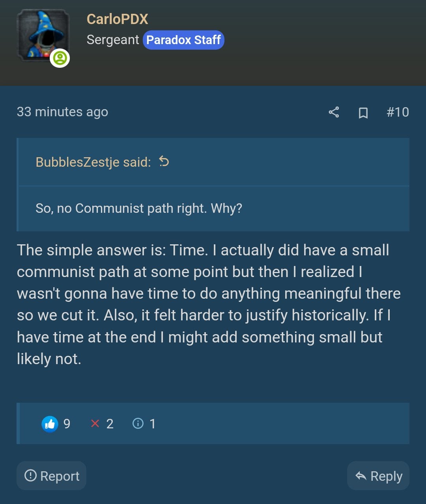This screenshot has height=504, width=426.
Task: Toggle your like on CarloPDX's reply
Action: click(x=50, y=424)
